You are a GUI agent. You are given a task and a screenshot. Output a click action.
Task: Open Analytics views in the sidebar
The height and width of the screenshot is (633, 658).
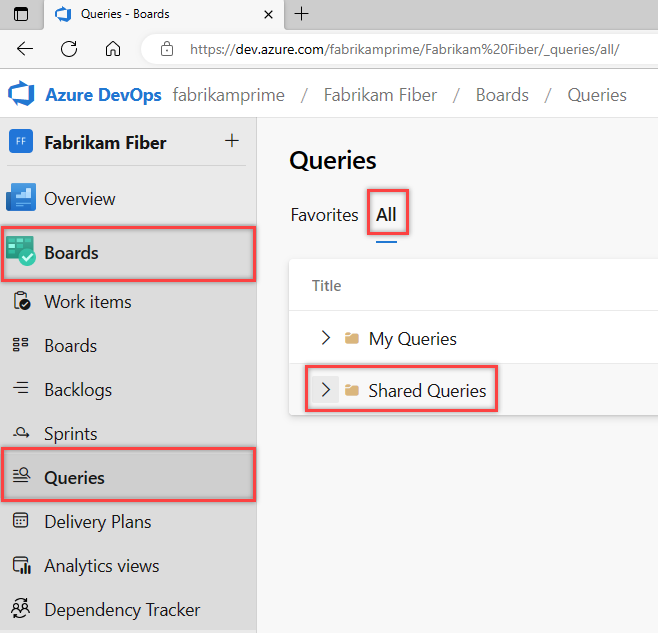tap(102, 566)
